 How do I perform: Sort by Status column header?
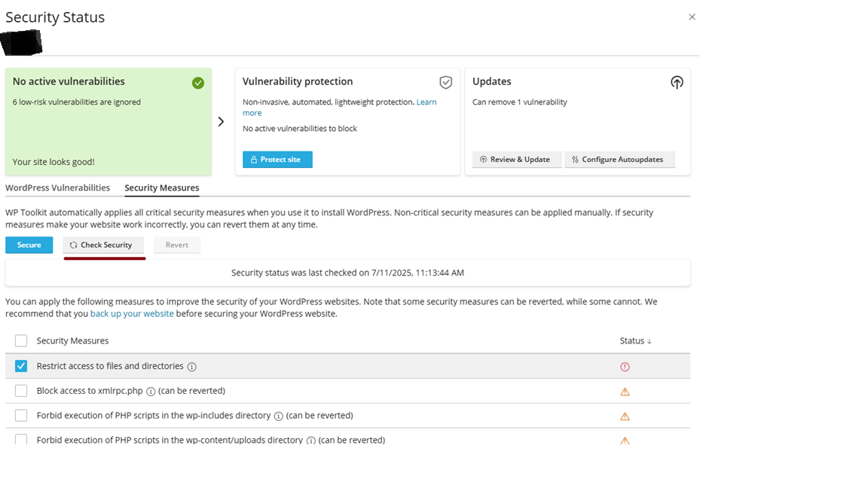tap(635, 341)
